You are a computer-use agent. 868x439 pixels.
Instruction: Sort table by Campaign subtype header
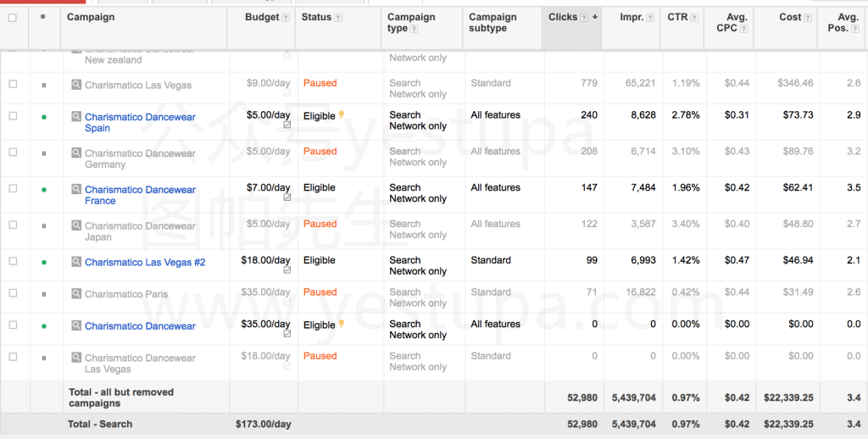click(492, 23)
